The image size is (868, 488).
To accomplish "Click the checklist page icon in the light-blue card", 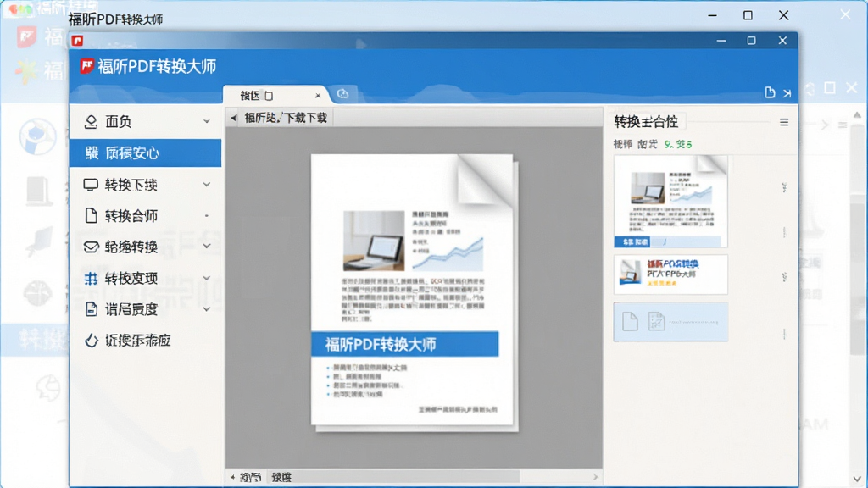I will coord(656,321).
